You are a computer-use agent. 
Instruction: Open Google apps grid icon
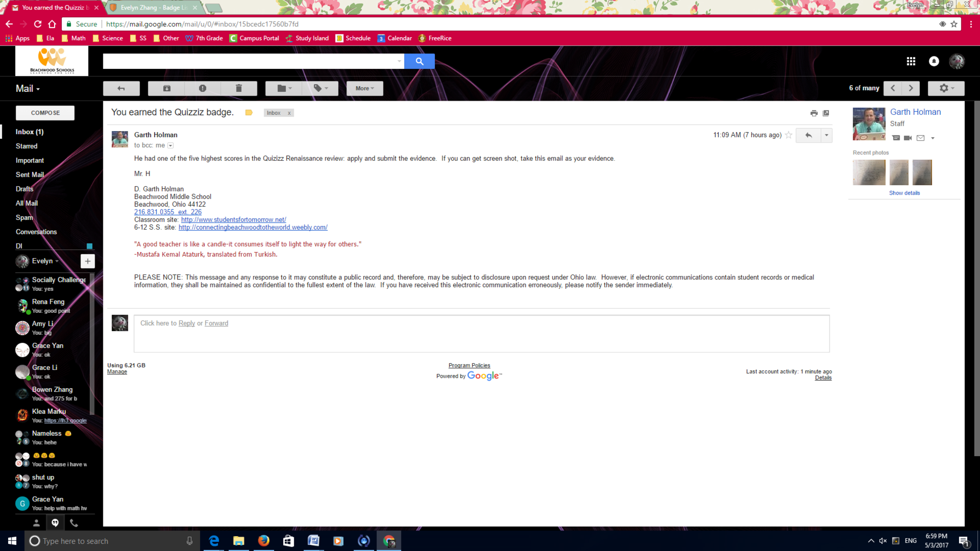(911, 61)
